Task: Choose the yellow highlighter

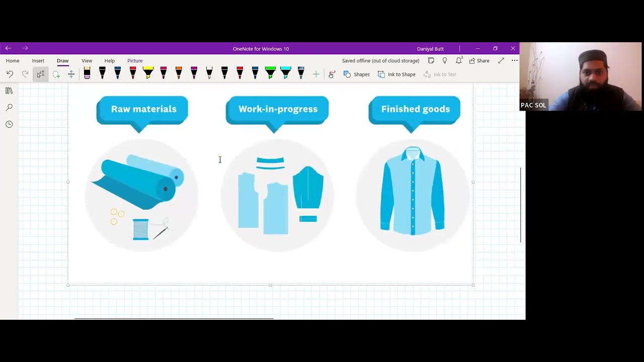Action: point(148,74)
